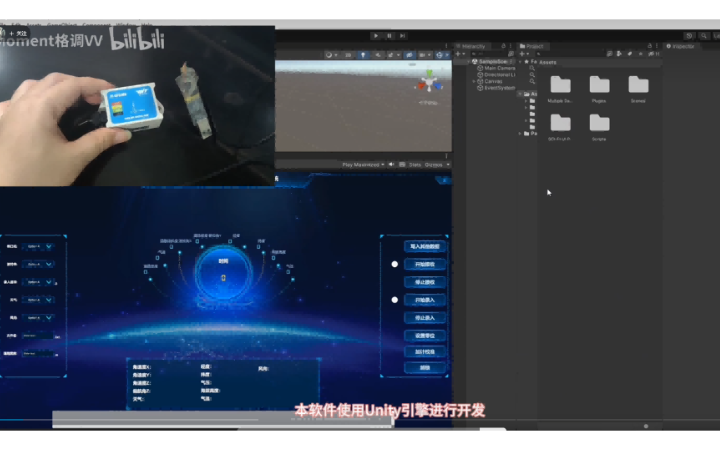This screenshot has height=450, width=720.
Task: Adjust the Project panel icon size slider
Action: pos(646,426)
